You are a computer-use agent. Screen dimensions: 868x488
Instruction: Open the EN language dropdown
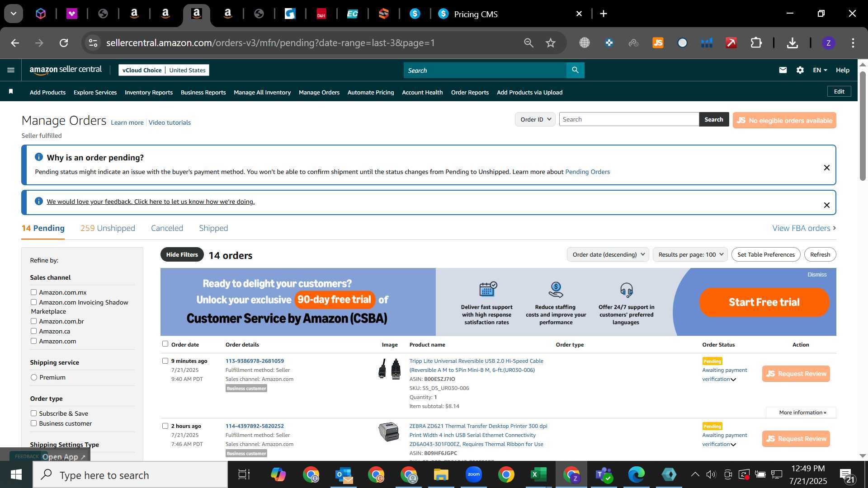[820, 70]
